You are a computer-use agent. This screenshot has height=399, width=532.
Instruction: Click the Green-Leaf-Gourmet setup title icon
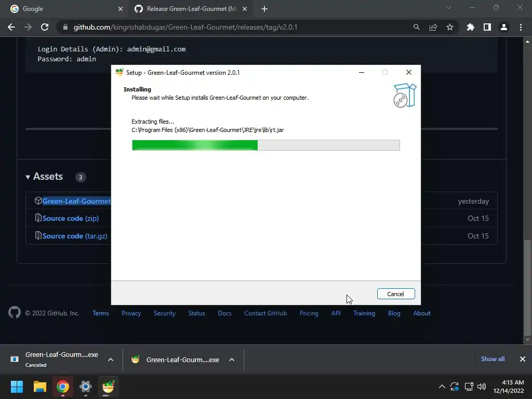pyautogui.click(x=119, y=72)
